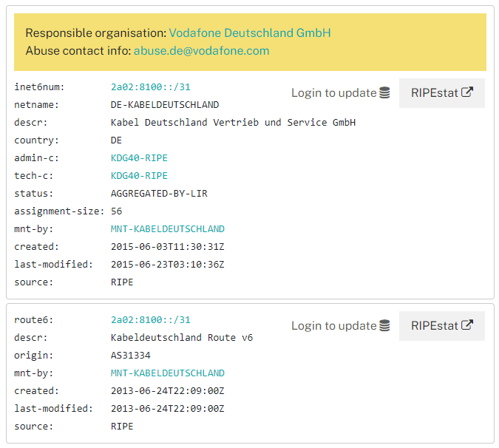Click the origin: attribute label

(x=33, y=355)
